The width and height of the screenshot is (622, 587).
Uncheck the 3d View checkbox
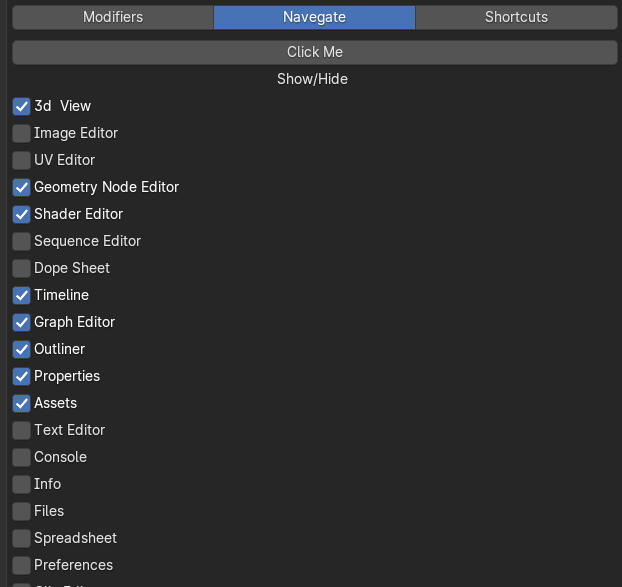point(22,106)
